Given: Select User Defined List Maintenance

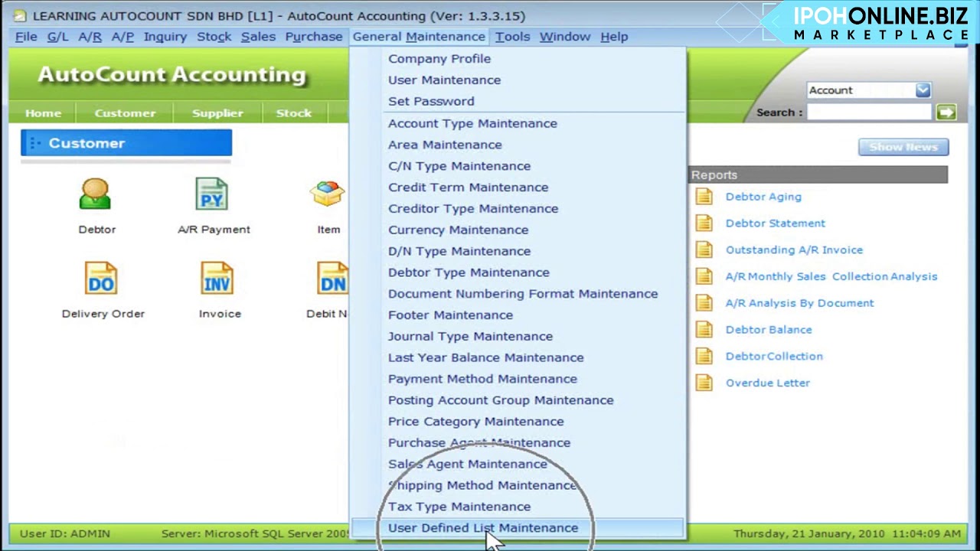Looking at the screenshot, I should [518, 528].
